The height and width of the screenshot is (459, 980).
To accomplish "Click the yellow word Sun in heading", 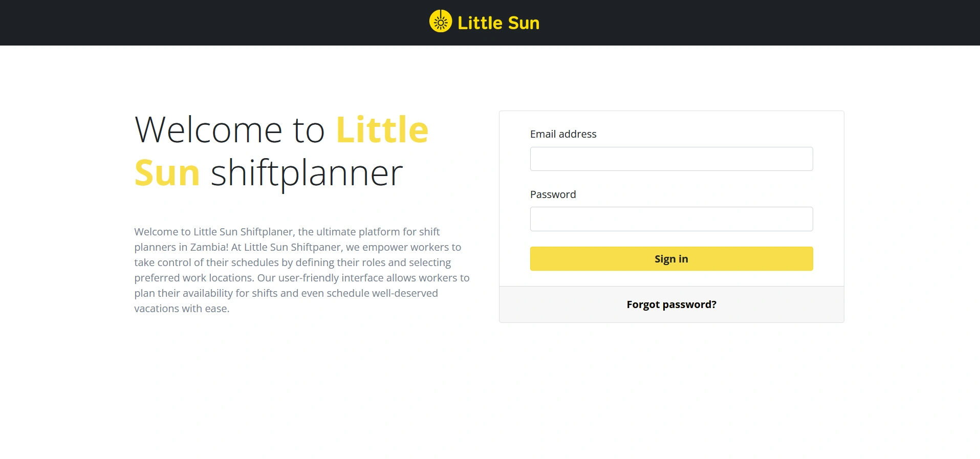I will coord(167,173).
